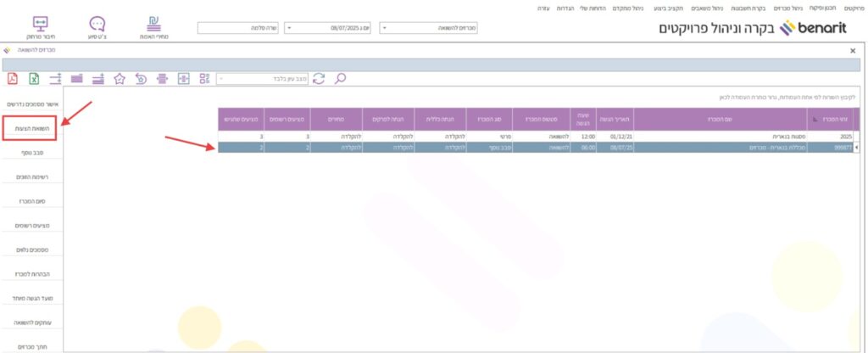The height and width of the screenshot is (353, 868).
Task: Open רשימת הזוכים from the sidebar
Action: pos(36,176)
